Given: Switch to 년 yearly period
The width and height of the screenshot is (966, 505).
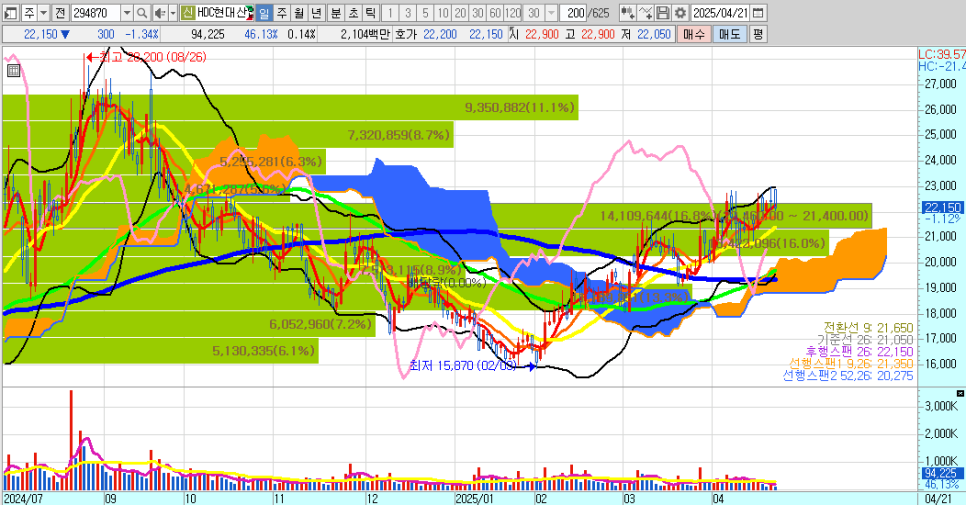Looking at the screenshot, I should pos(316,12).
